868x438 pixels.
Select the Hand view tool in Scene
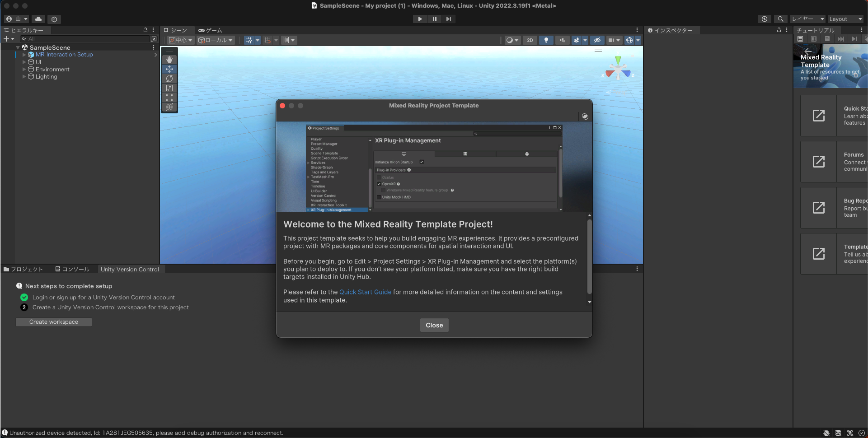click(x=169, y=60)
